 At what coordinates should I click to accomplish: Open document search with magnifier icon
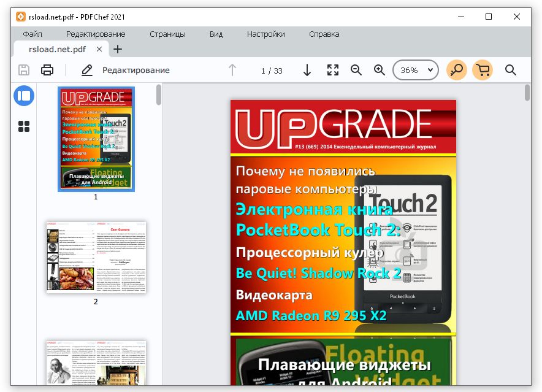pos(511,70)
